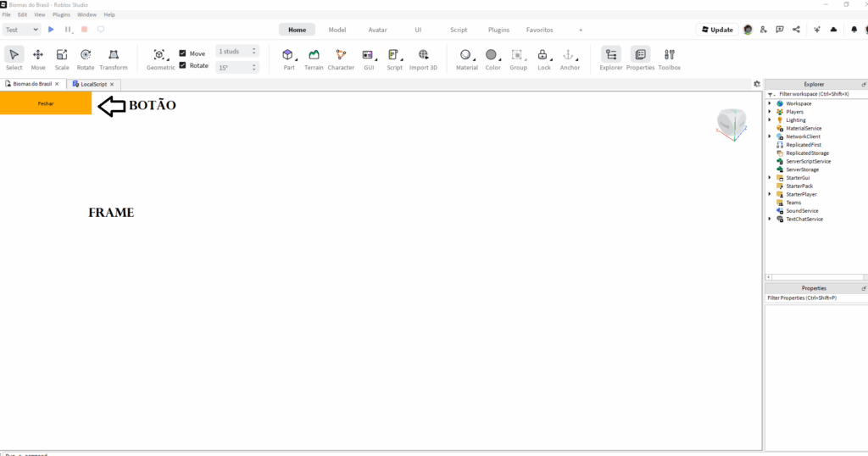Image resolution: width=868 pixels, height=456 pixels.
Task: Pick the Rotate tool
Action: tap(86, 58)
